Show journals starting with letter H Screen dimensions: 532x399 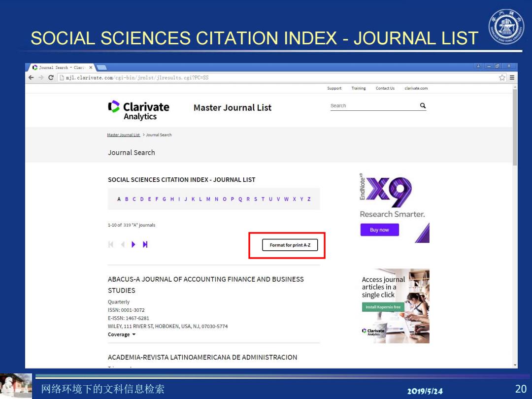point(172,199)
